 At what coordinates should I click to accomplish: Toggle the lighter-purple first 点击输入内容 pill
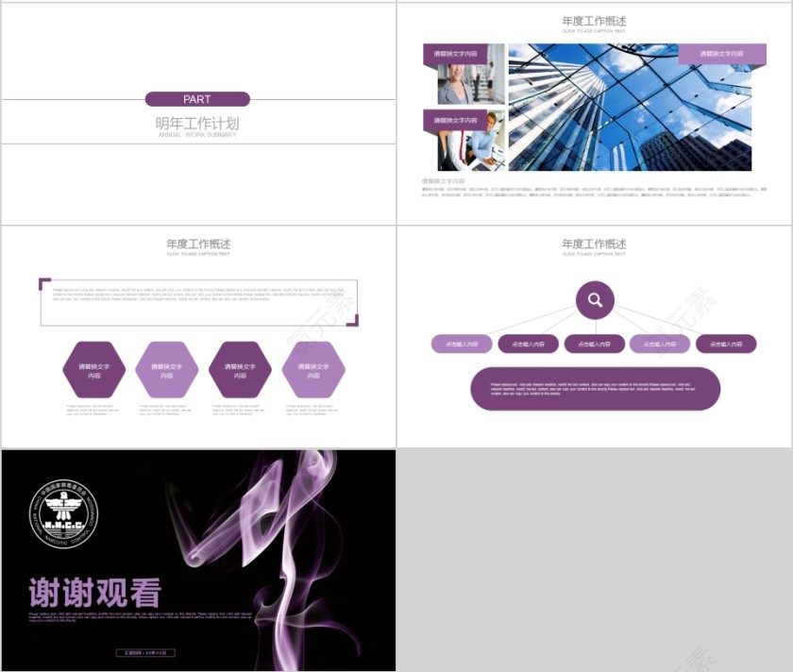tap(460, 344)
